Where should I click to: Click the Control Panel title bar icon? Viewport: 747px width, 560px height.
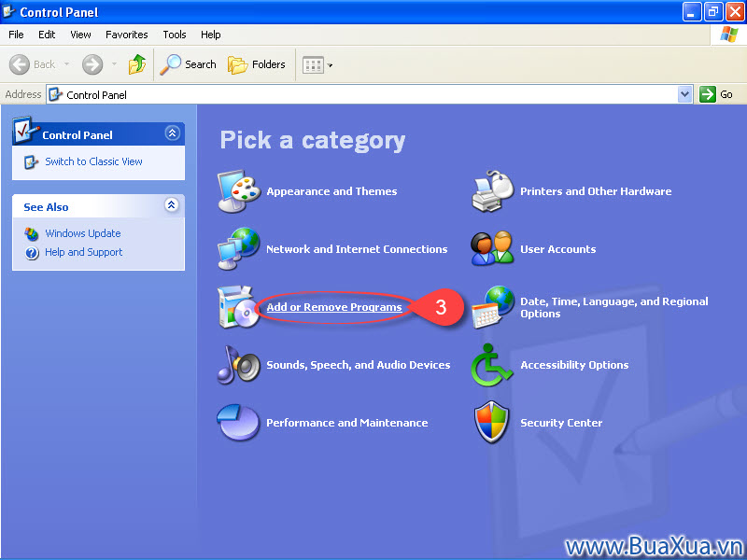[x=8, y=10]
